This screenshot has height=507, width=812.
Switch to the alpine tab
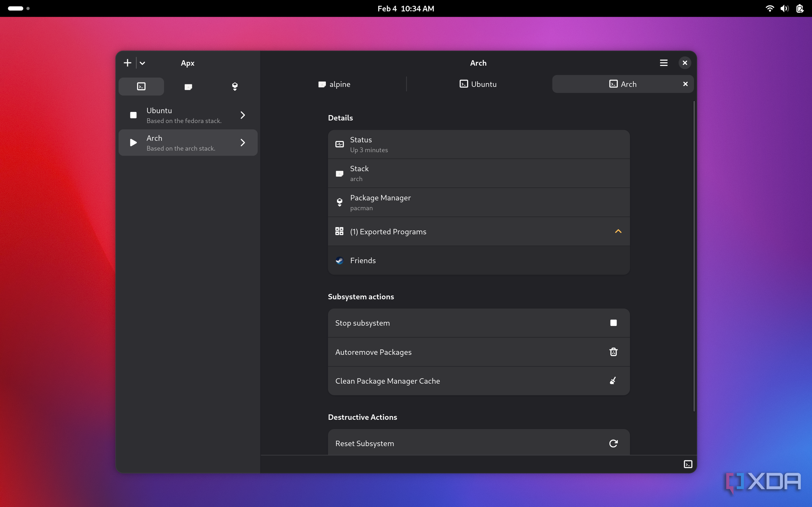pos(334,84)
